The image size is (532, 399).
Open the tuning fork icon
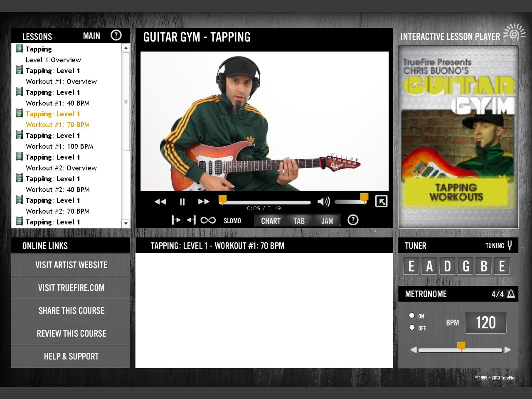click(510, 245)
